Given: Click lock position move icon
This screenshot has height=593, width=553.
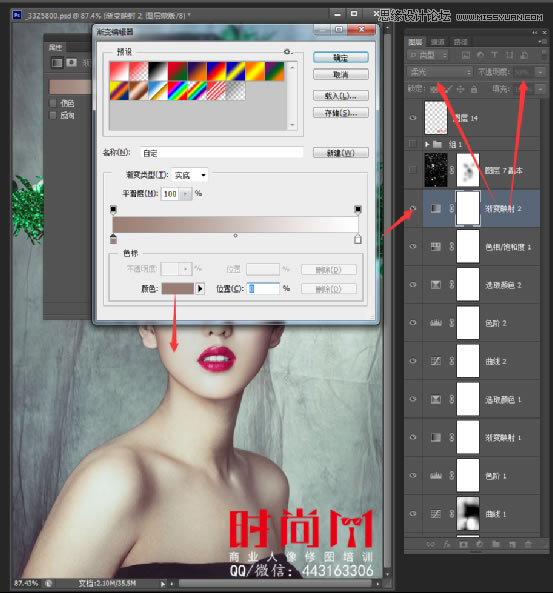Looking at the screenshot, I should pos(461,89).
